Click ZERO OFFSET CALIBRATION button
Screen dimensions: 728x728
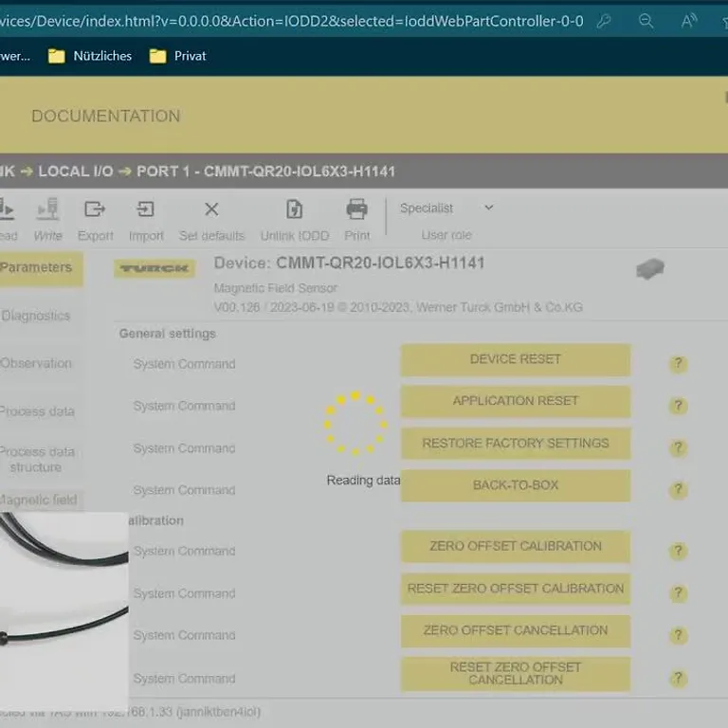[x=516, y=546]
